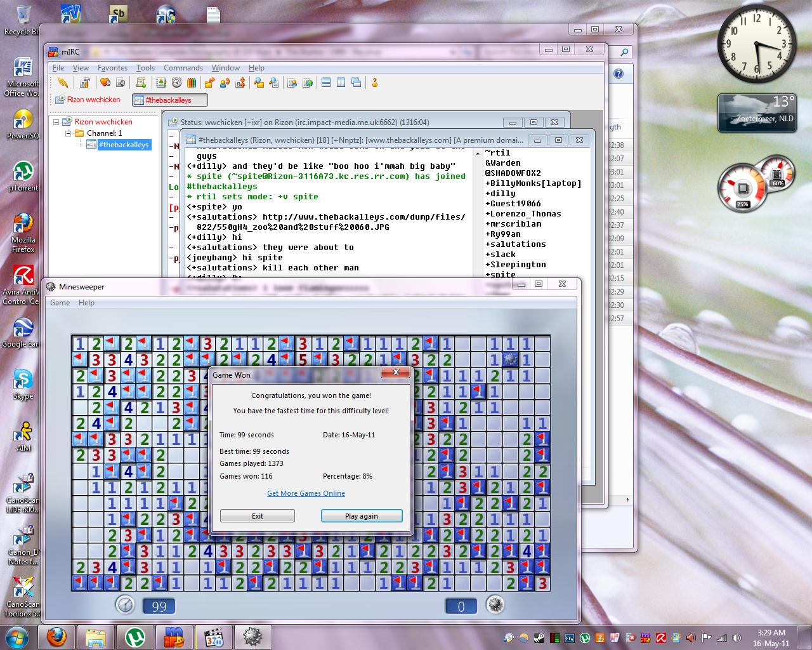
Task: Click the Address Book toolbar icon
Action: (x=161, y=83)
